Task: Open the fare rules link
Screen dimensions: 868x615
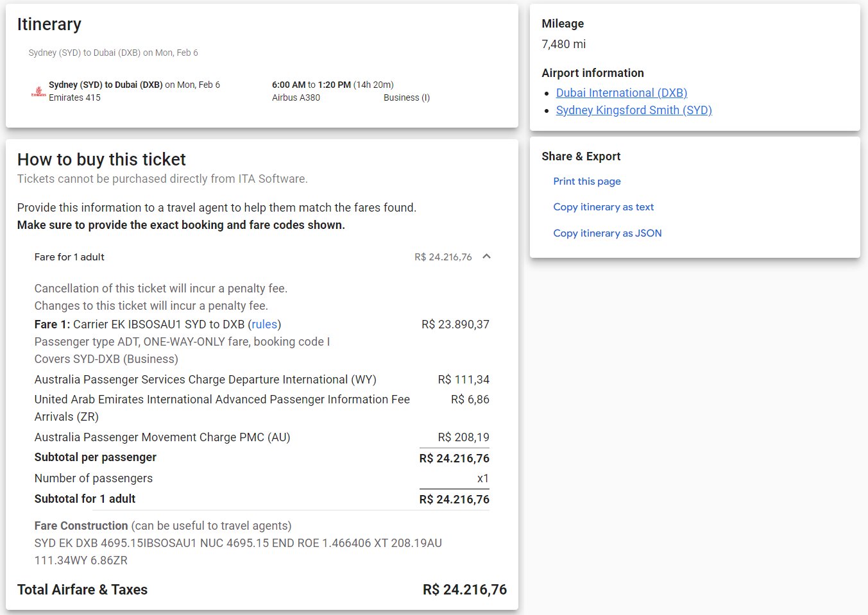Action: click(x=264, y=324)
